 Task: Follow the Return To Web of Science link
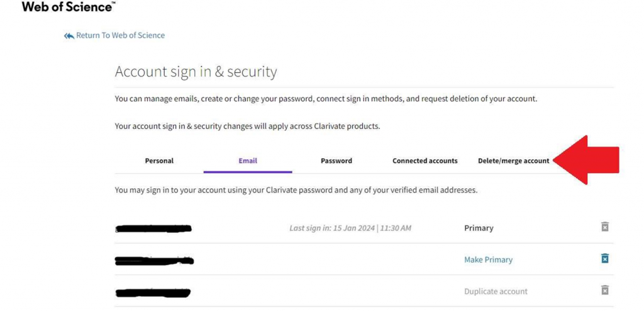point(120,35)
